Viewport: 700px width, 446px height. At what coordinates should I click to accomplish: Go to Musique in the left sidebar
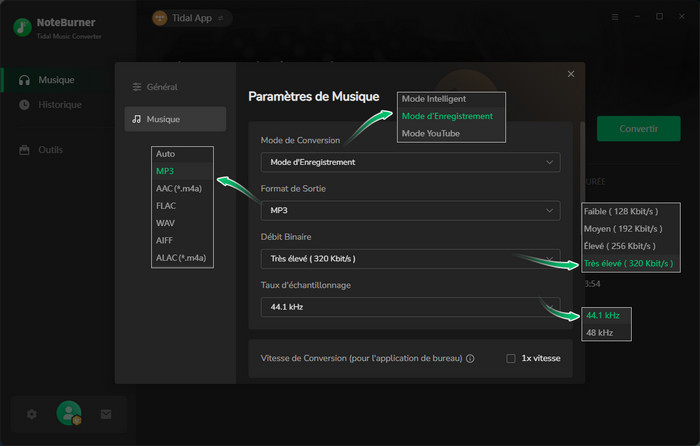point(55,79)
